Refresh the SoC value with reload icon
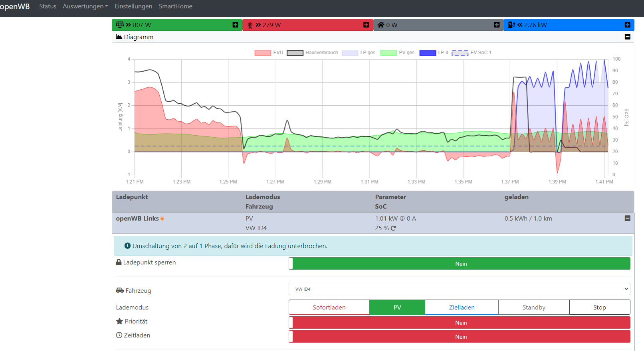 click(x=393, y=228)
